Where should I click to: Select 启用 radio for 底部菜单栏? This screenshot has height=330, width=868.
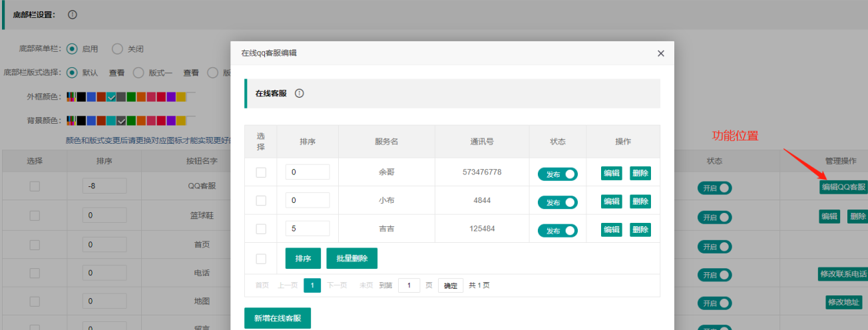click(72, 49)
